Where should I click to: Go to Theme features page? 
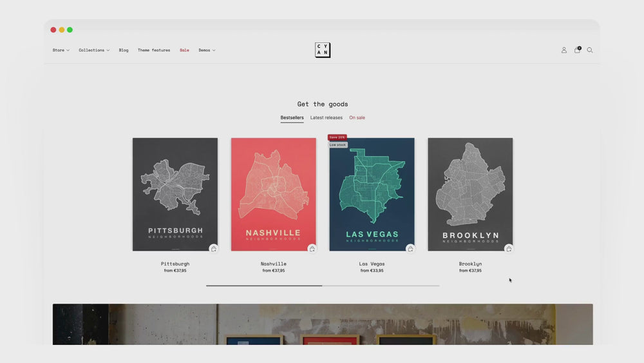[154, 50]
